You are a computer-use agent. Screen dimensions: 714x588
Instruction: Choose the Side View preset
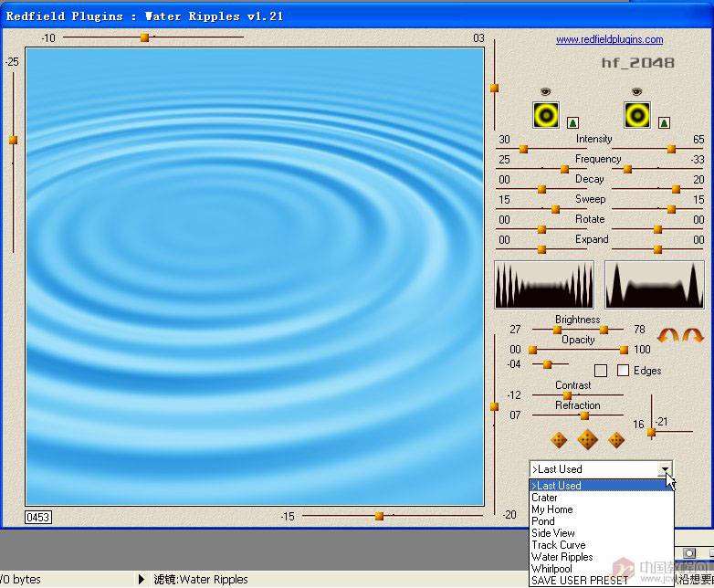click(601, 533)
